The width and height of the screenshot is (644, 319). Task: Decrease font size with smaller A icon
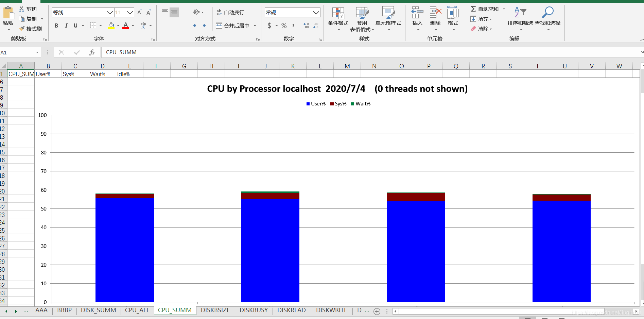[x=149, y=13]
